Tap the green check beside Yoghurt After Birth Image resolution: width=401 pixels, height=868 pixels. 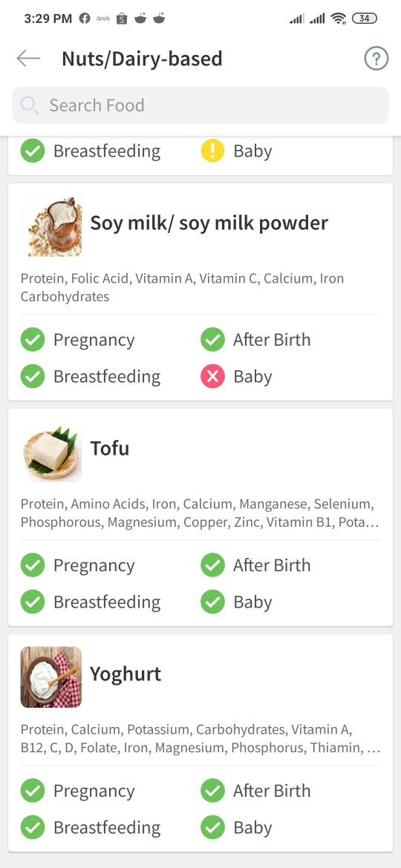click(x=212, y=791)
